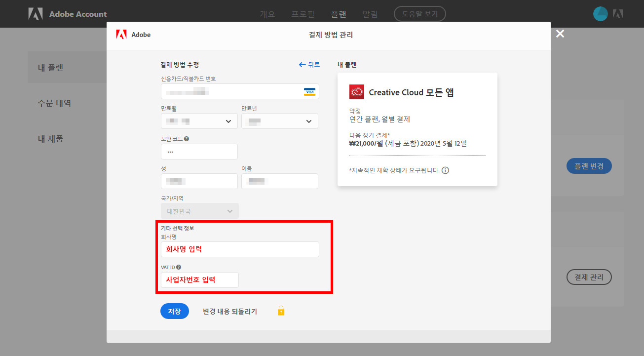This screenshot has height=356, width=644.
Task: Click the VAT ID input field
Action: point(200,280)
